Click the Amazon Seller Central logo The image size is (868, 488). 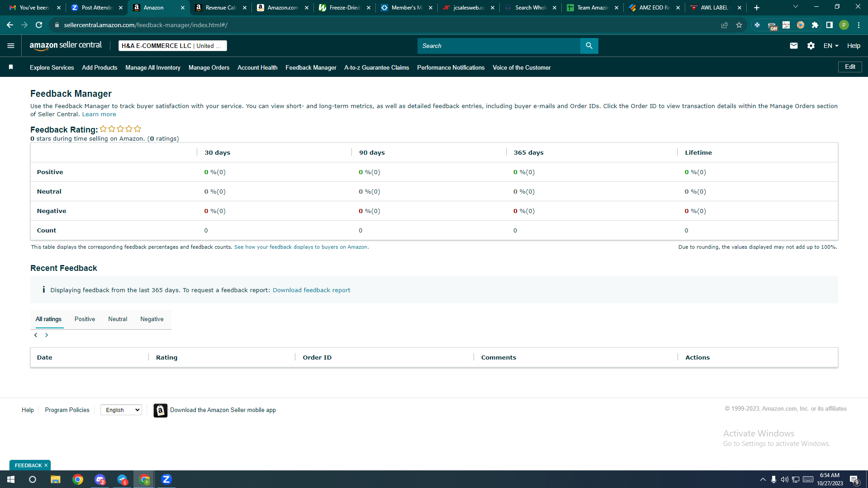[x=66, y=46]
